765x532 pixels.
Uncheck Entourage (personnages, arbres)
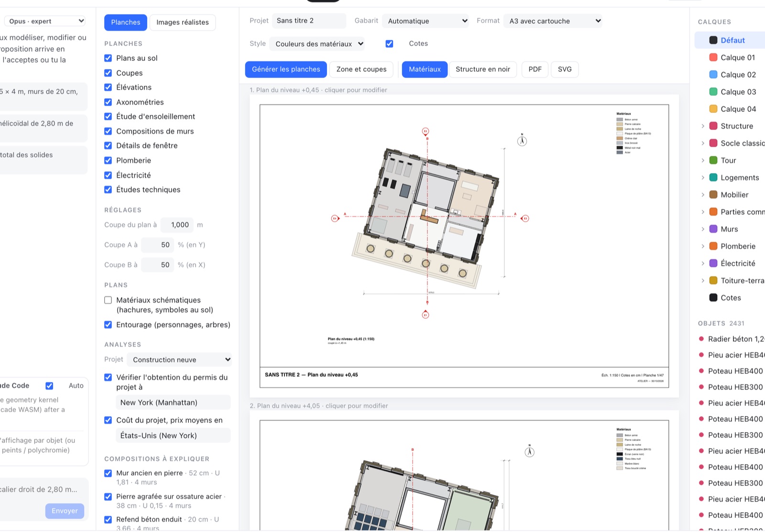coord(108,325)
